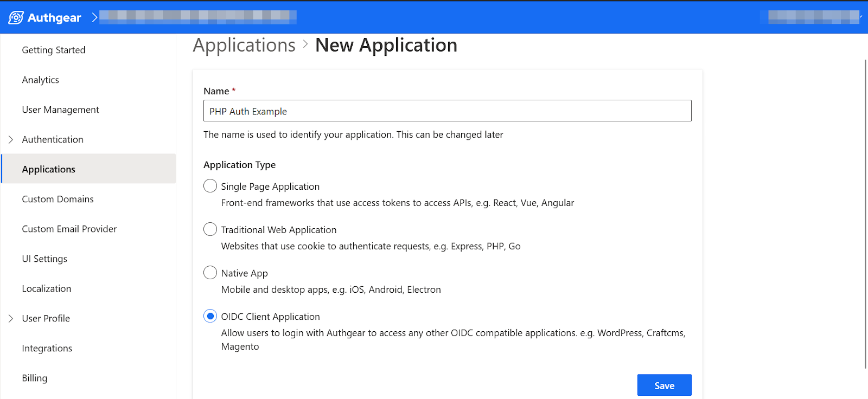Open Custom Email Provider settings
Screen dimensions: 868x399
tap(69, 229)
